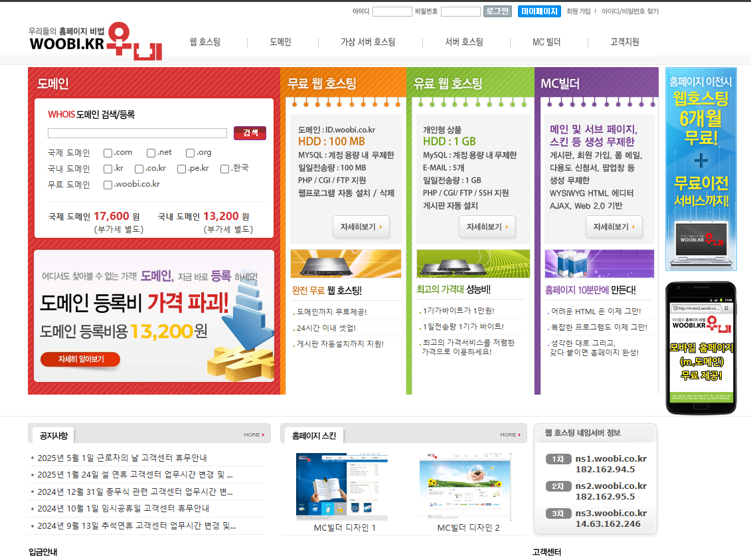Screen dimensions: 751x560
Task: Open the 2024년 9월 13일 추석연휴 notice
Action: tap(137, 526)
